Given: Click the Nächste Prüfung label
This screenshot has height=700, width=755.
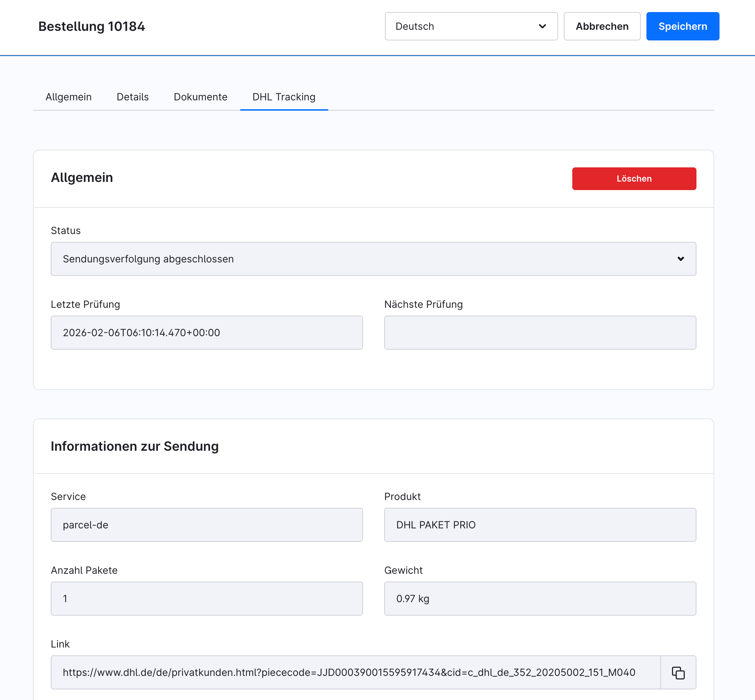Looking at the screenshot, I should coord(423,305).
